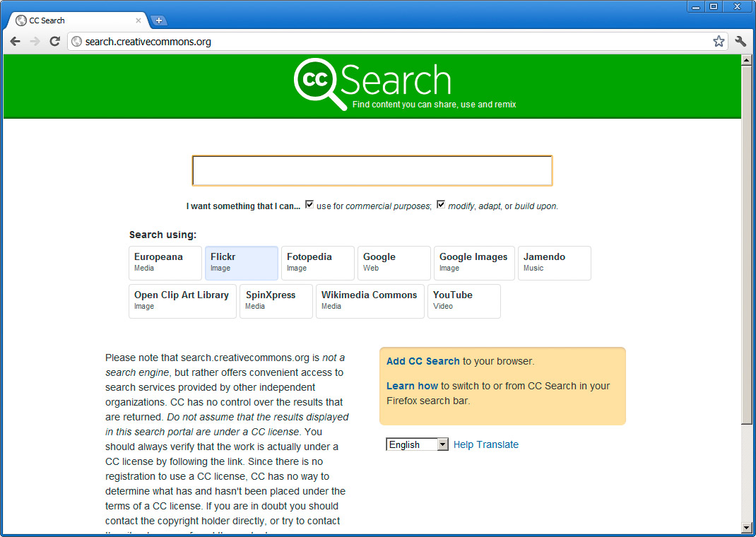Click the scrollbar down arrow
Screen dimensions: 756x537
(746, 527)
